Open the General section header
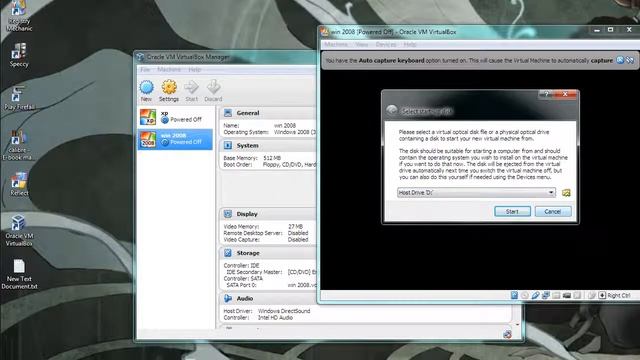 click(x=248, y=113)
